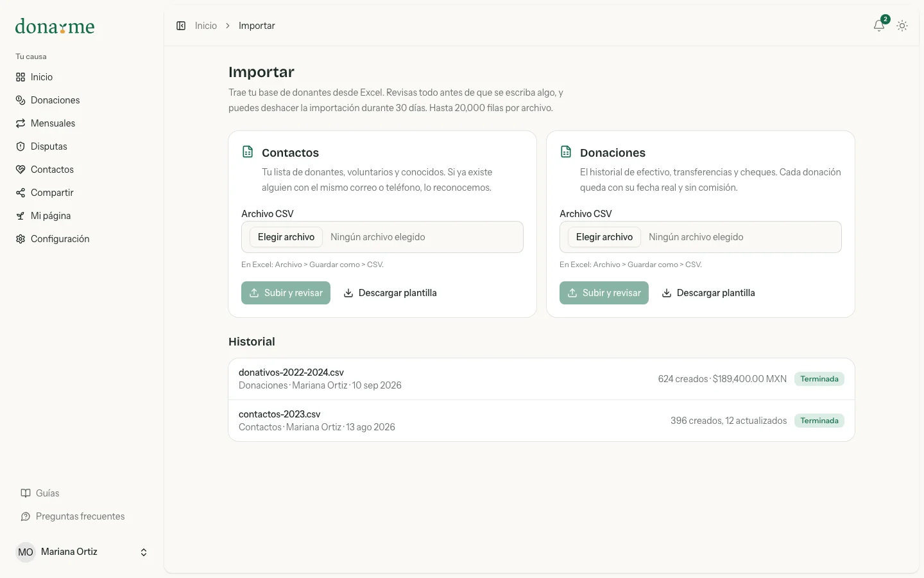
Task: Click the Donaciones CSV file field
Action: coord(701,237)
